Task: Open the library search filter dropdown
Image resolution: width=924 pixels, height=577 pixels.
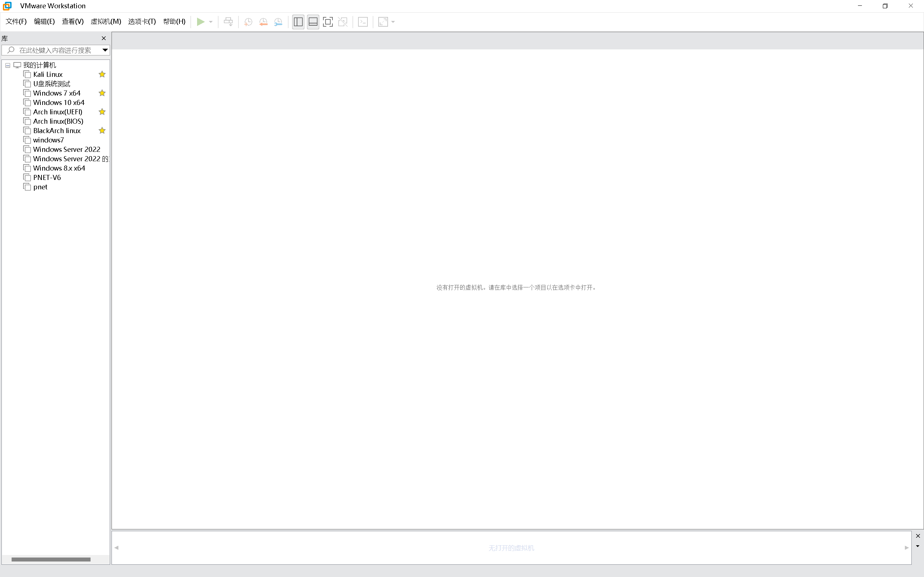Action: (x=105, y=50)
